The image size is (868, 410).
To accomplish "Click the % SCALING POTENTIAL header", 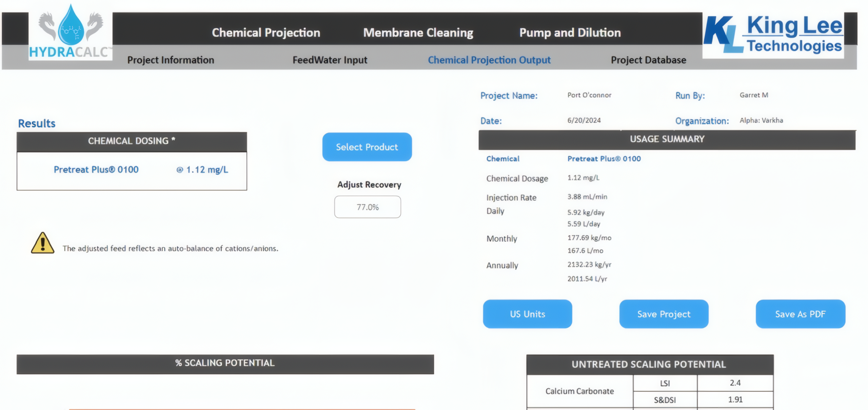I will click(225, 364).
